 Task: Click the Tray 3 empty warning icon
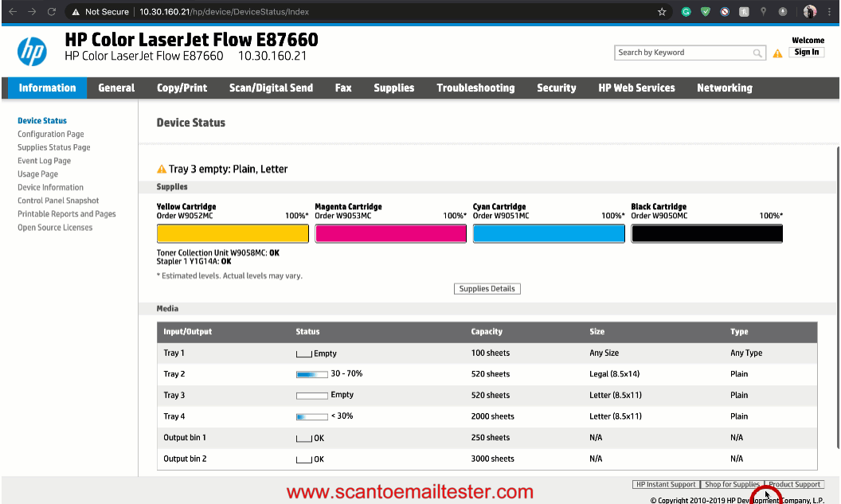click(162, 170)
